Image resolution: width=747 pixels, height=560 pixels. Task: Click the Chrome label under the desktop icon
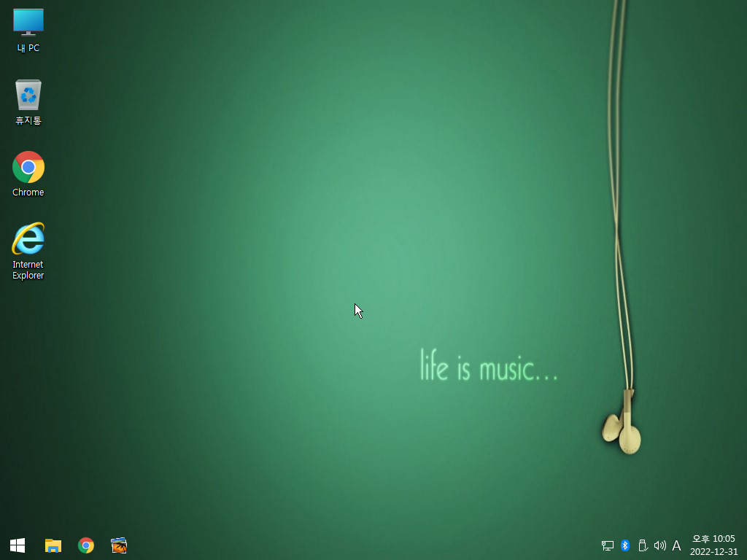28,192
